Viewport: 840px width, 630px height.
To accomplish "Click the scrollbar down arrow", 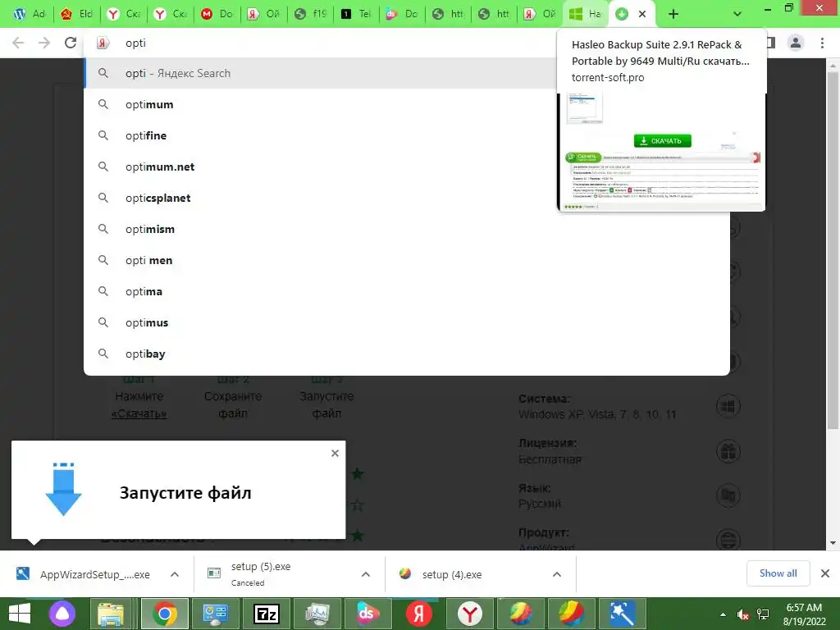I will coord(832,543).
